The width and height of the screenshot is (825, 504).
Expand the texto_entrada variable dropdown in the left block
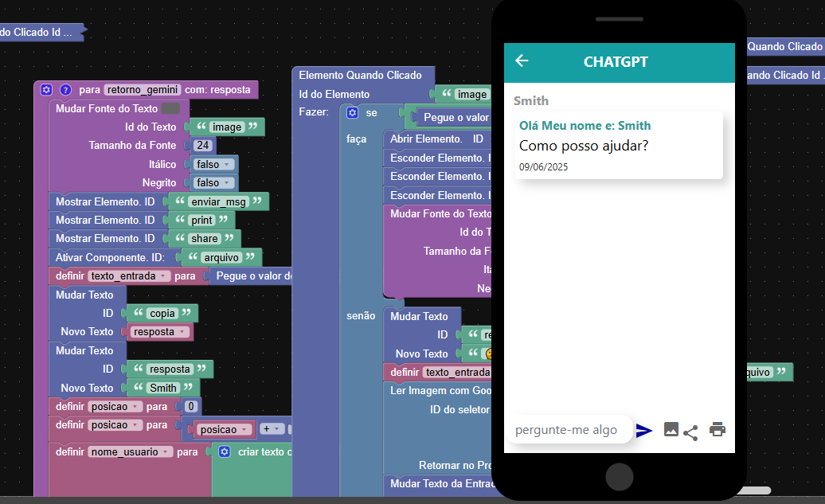click(129, 276)
